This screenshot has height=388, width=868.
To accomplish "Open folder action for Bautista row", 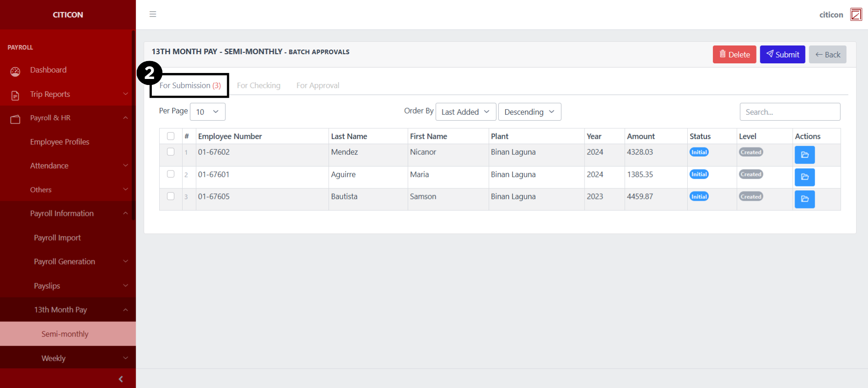I will pyautogui.click(x=804, y=199).
